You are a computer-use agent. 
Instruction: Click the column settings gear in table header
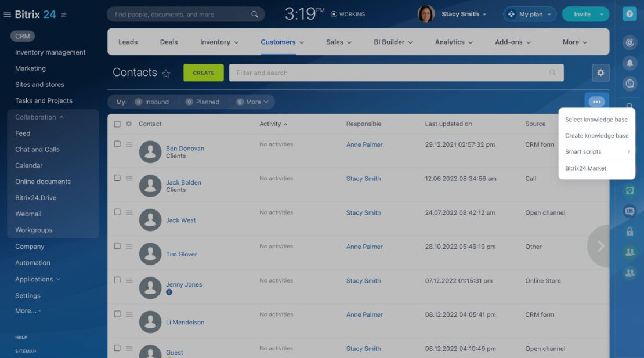(129, 124)
